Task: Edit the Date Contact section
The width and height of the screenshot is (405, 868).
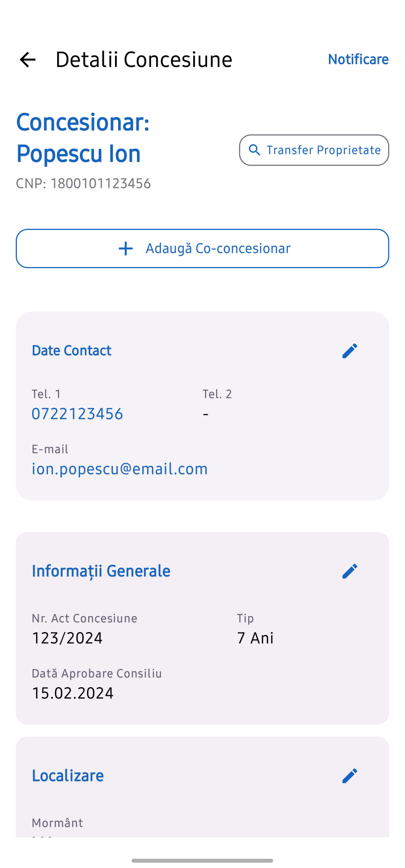Action: click(350, 351)
